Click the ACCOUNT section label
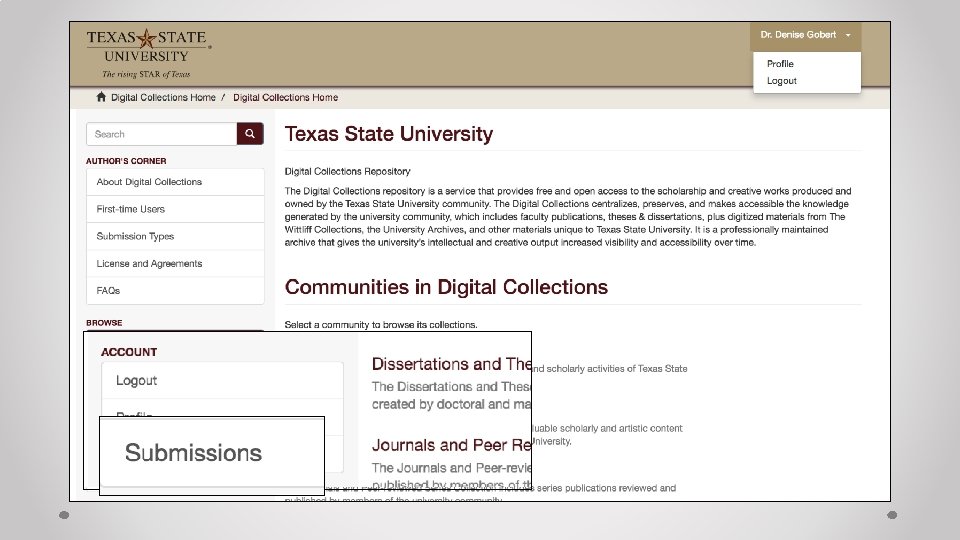This screenshot has height=540, width=960. 129,352
